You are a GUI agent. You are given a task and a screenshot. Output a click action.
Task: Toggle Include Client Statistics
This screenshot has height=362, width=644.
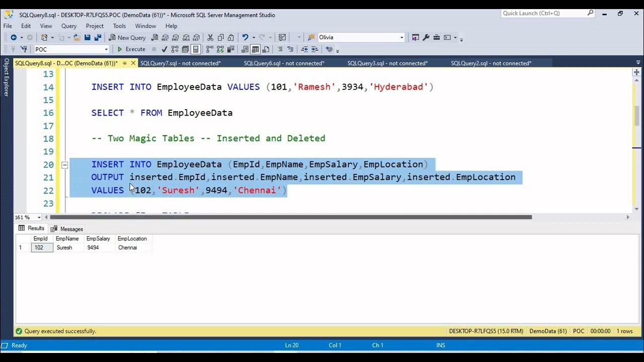pyautogui.click(x=230, y=49)
